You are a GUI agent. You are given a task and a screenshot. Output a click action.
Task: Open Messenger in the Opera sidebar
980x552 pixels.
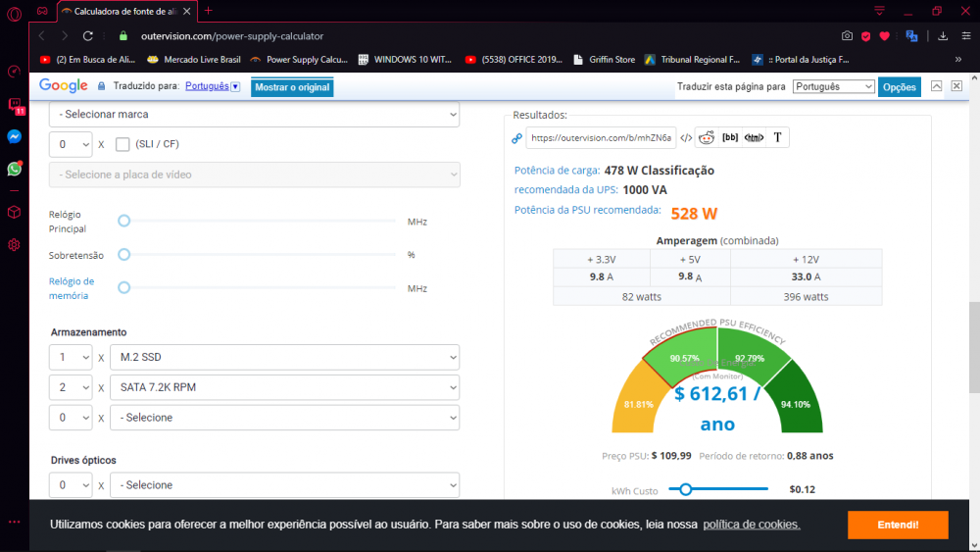15,136
